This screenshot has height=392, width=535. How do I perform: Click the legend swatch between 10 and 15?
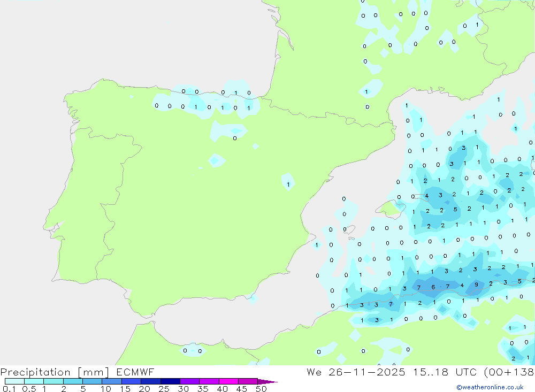click(x=112, y=381)
